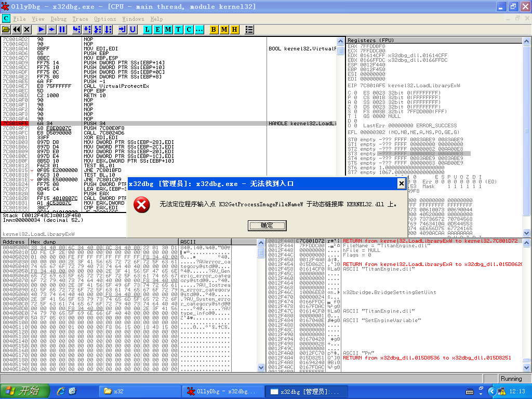Select stack entry x32bridge.BridgeSettingSetUint
This screenshot has height=399, width=532.
(394, 292)
